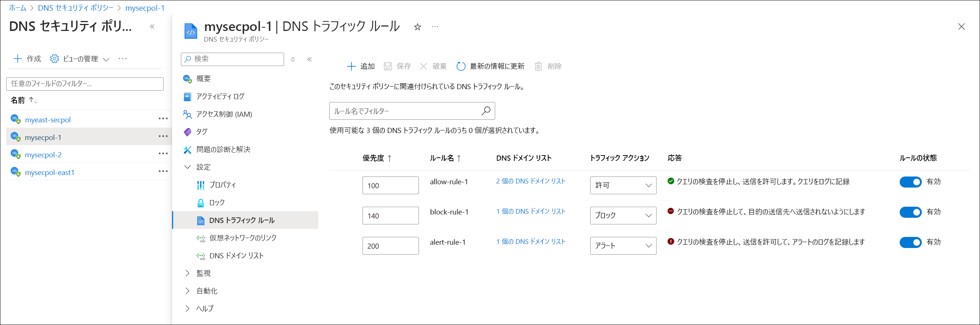The width and height of the screenshot is (980, 325).
Task: Click the Delete trash can icon
Action: [x=538, y=66]
